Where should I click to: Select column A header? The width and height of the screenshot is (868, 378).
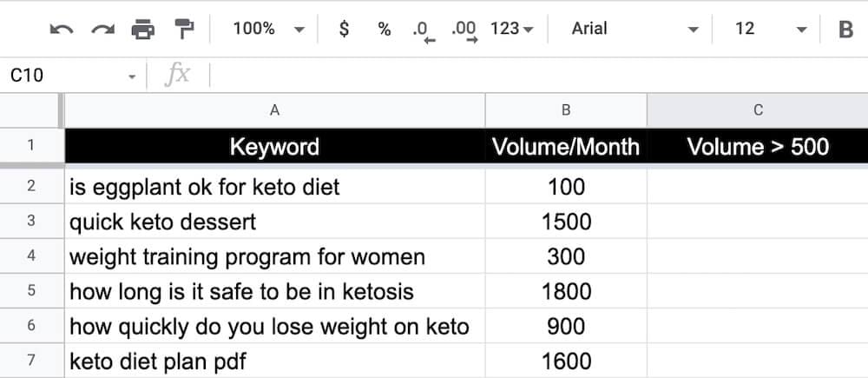tap(274, 110)
